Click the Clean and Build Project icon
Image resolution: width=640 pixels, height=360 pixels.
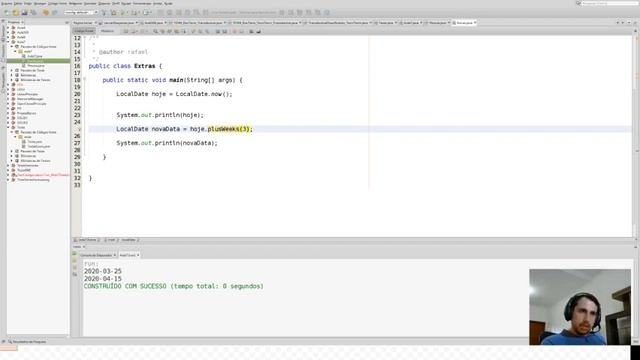pos(113,13)
